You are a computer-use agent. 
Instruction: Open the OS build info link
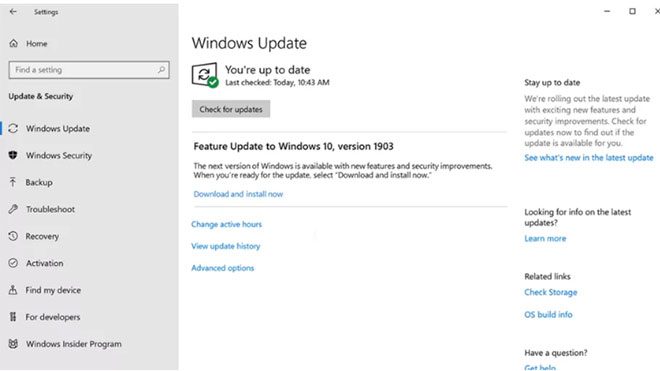click(x=548, y=315)
